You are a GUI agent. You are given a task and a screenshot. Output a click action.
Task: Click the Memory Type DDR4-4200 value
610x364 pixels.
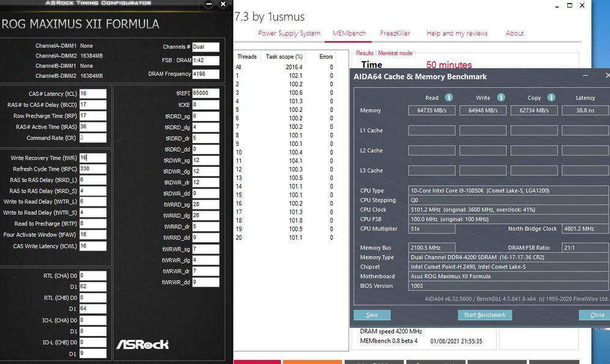pos(509,257)
